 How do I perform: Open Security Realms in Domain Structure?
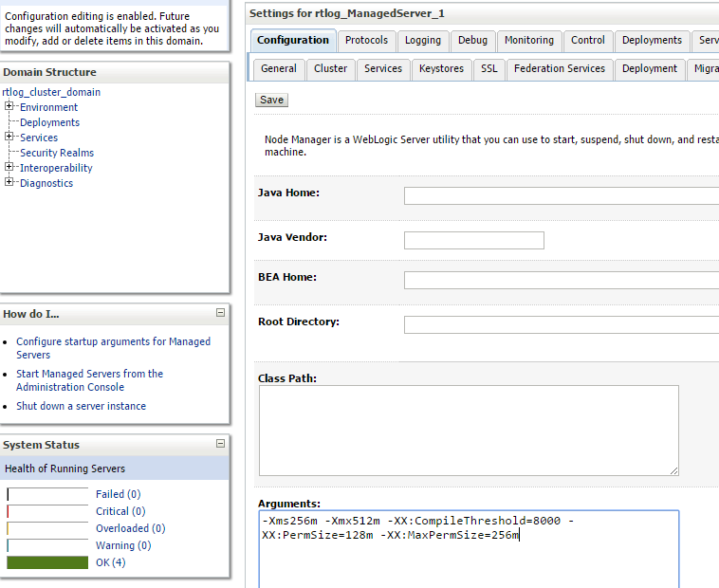point(57,153)
